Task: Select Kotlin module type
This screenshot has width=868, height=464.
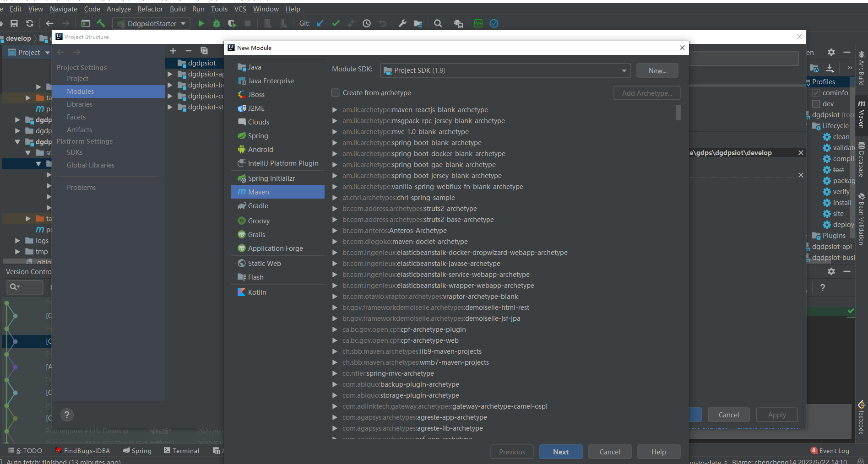Action: 278,292
